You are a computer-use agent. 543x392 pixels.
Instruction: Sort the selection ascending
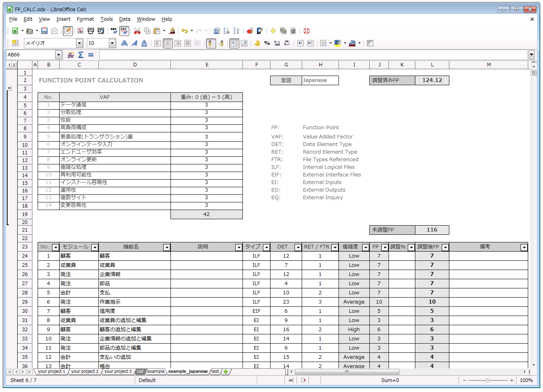point(226,31)
